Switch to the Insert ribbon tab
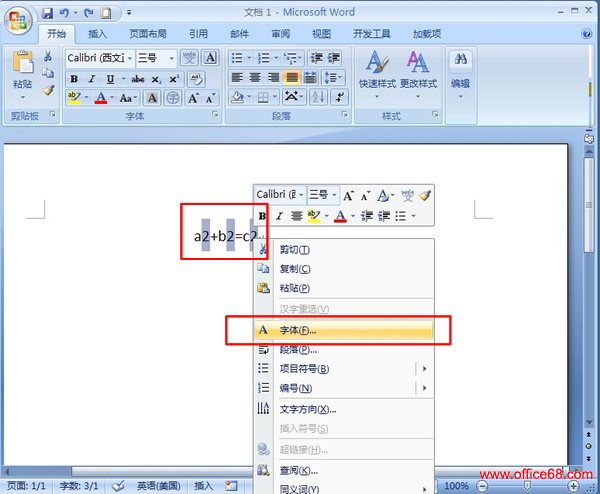 98,34
